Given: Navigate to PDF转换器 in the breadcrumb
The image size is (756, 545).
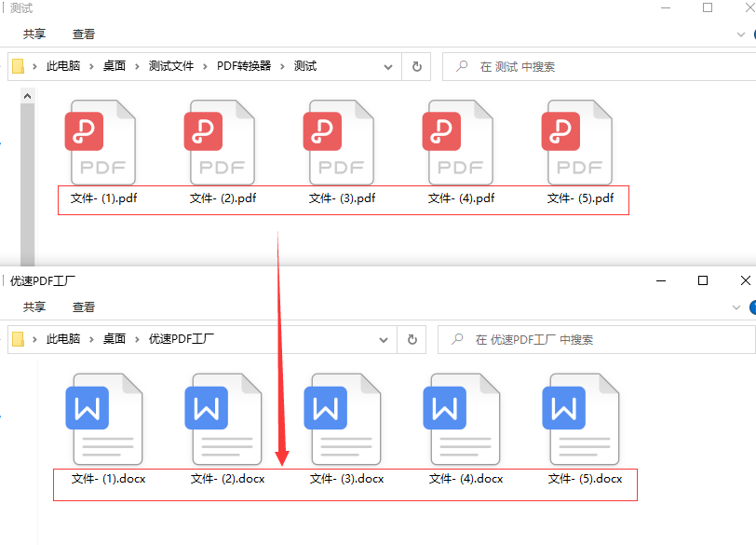Looking at the screenshot, I should point(244,66).
